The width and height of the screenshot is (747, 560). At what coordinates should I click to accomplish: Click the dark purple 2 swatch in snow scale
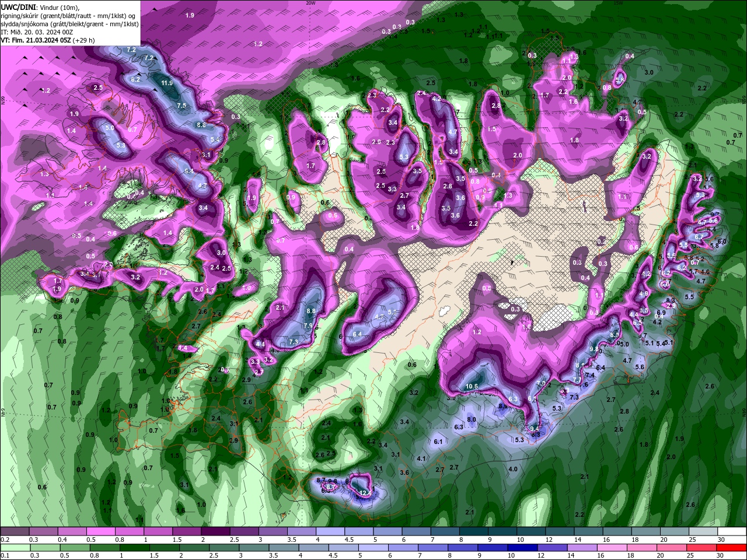point(215,531)
